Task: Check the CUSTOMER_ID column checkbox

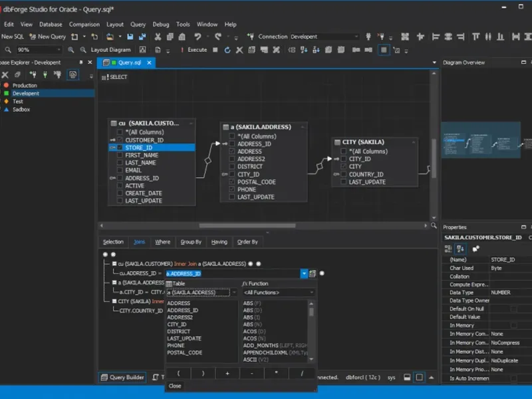Action: point(119,140)
